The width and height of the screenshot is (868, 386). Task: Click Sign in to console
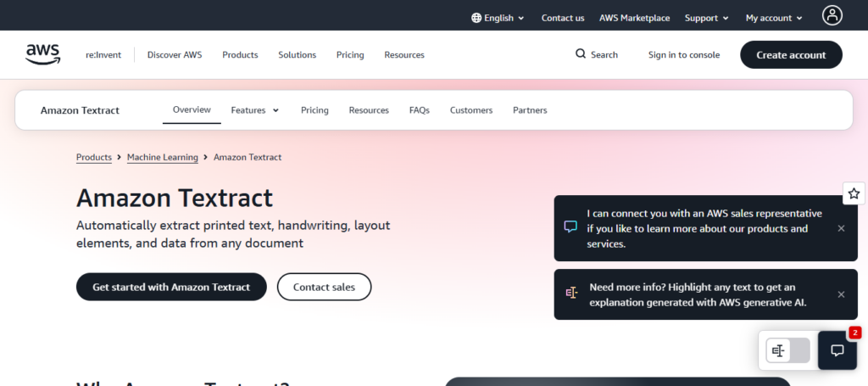(x=684, y=55)
